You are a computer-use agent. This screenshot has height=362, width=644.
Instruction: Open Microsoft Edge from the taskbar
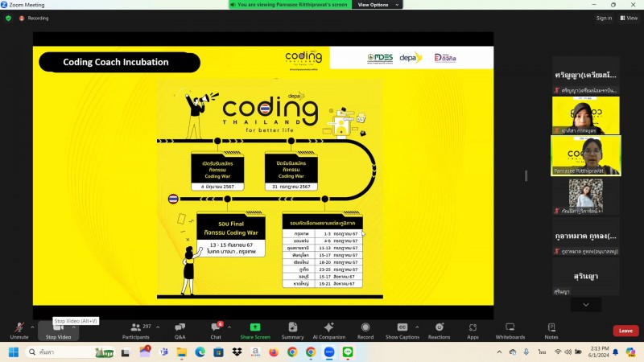200,352
